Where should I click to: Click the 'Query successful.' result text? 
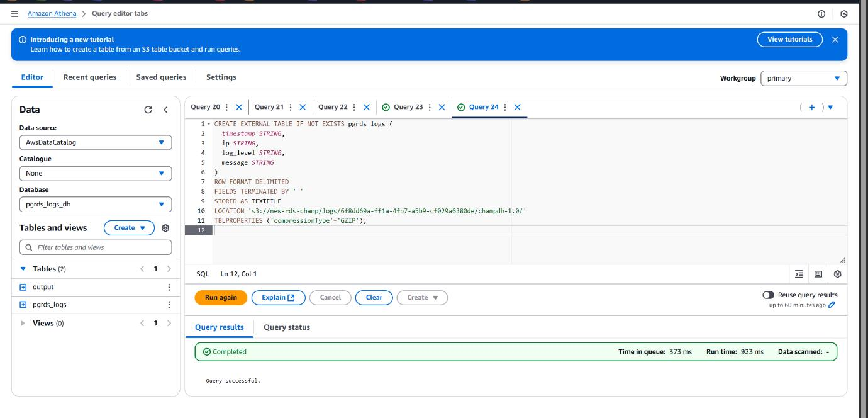[233, 381]
